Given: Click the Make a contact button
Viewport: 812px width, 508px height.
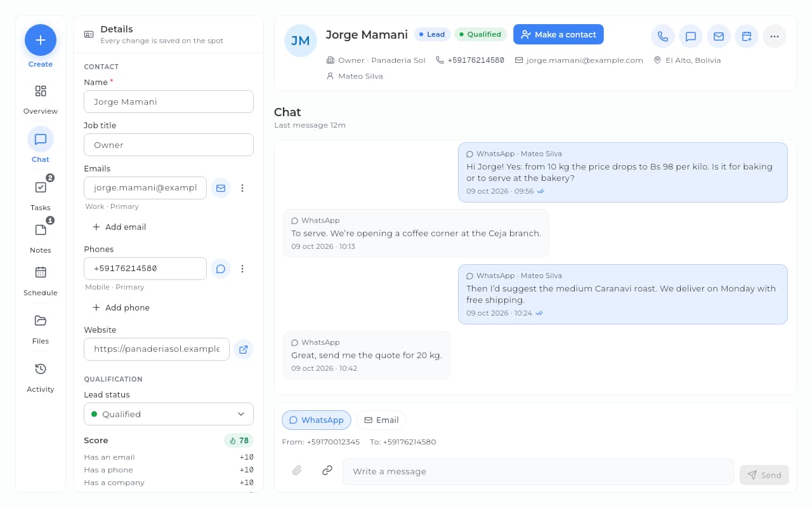Looking at the screenshot, I should tap(558, 34).
